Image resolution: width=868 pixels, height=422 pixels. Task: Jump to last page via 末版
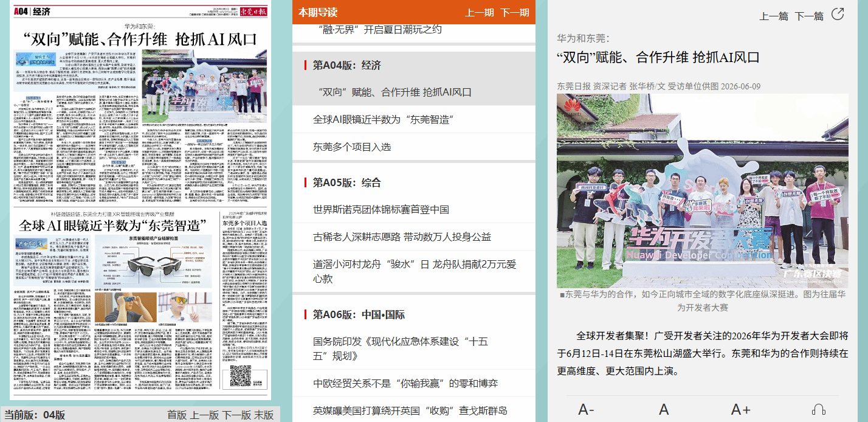pyautogui.click(x=264, y=415)
